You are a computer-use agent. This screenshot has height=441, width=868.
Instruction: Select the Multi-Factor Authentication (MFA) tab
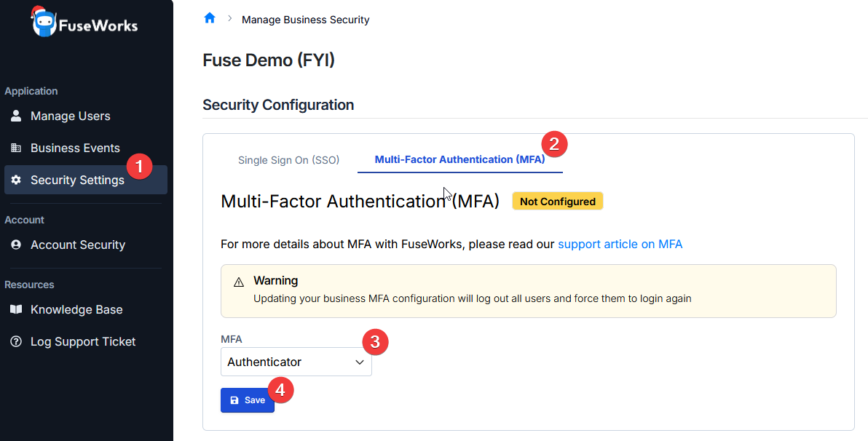[x=460, y=159]
